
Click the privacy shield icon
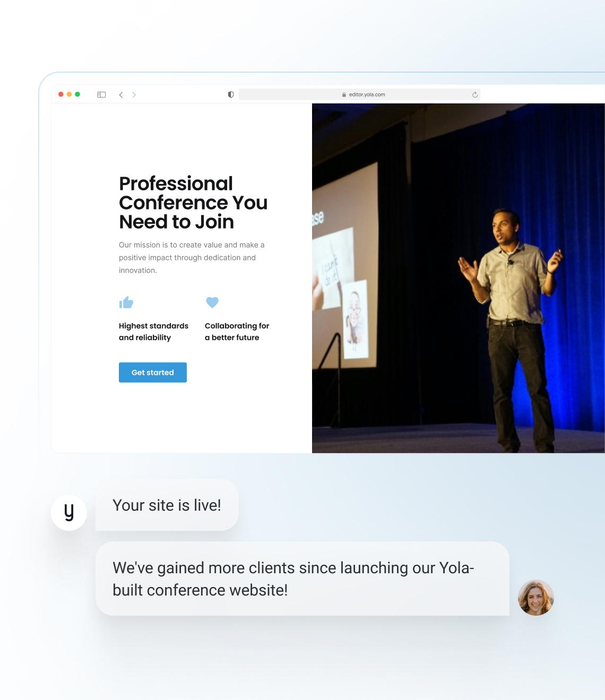231,94
